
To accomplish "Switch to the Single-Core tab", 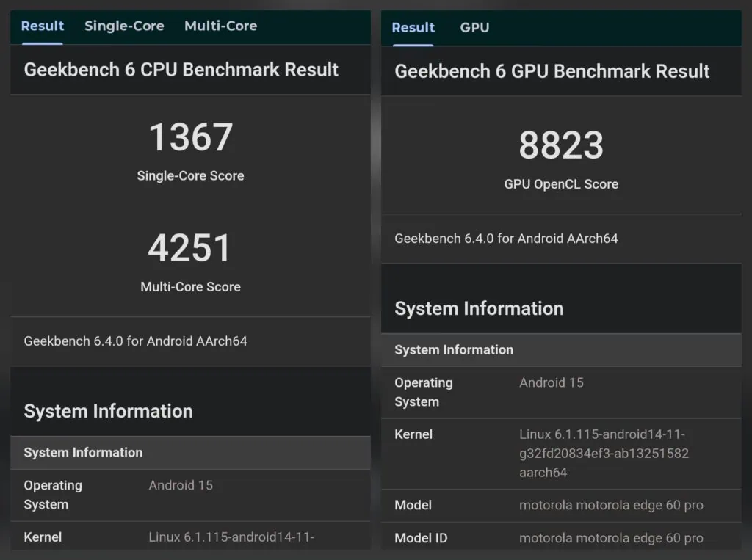I will 124,26.
